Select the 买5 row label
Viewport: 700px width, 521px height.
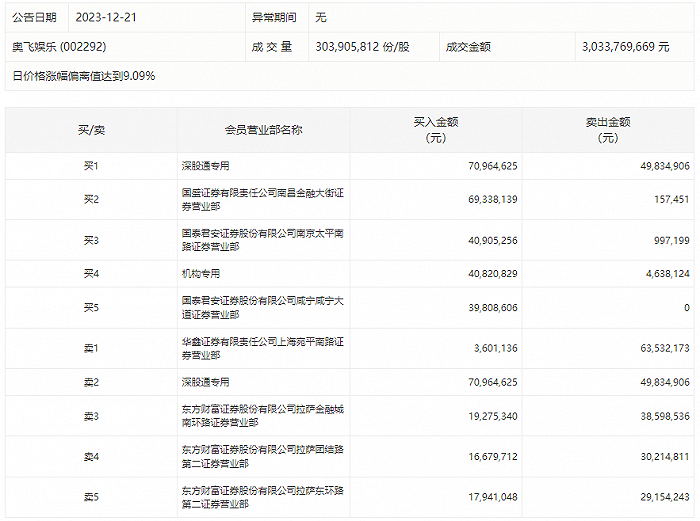coord(92,308)
